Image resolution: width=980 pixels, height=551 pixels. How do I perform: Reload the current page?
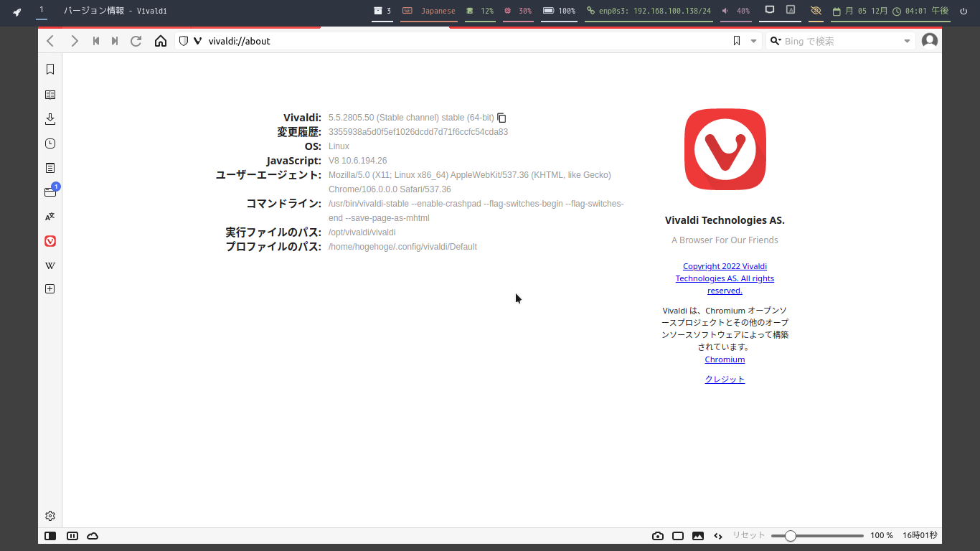pos(136,41)
